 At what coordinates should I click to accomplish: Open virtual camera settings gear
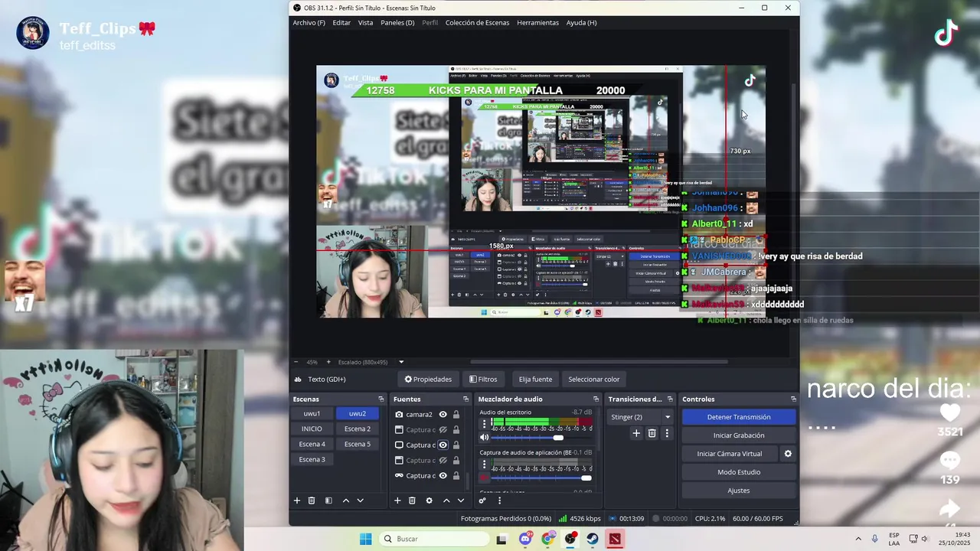point(788,454)
